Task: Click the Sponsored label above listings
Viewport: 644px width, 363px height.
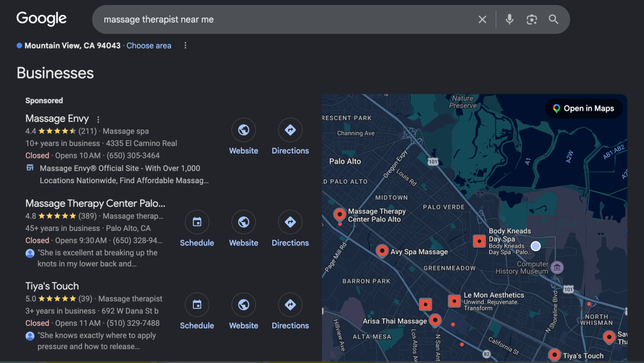Action: coord(44,101)
